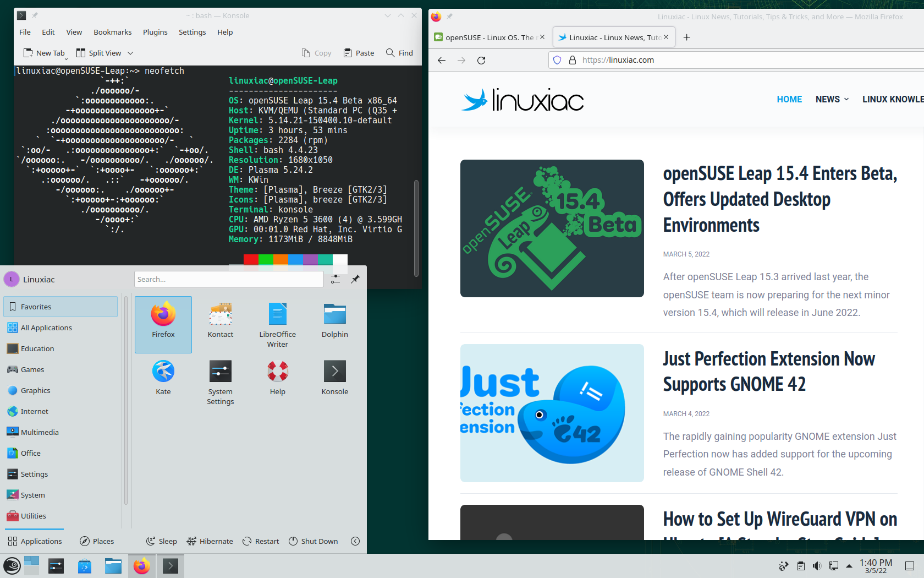Open the openSUSE Leap 15.4 Beta article headline
This screenshot has height=578, width=924.
(x=780, y=199)
